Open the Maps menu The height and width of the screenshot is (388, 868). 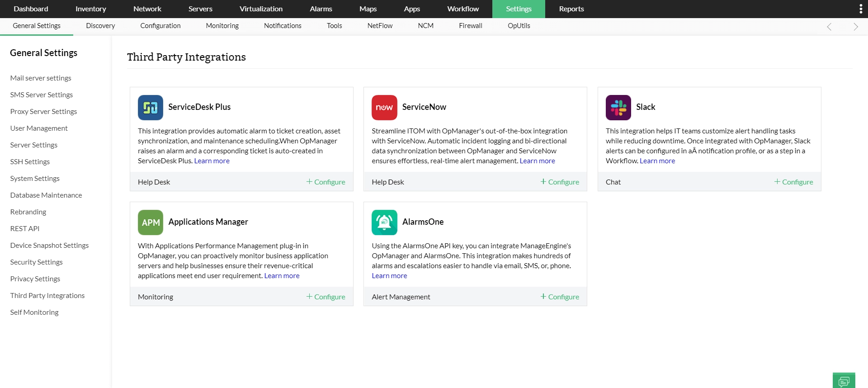[368, 9]
